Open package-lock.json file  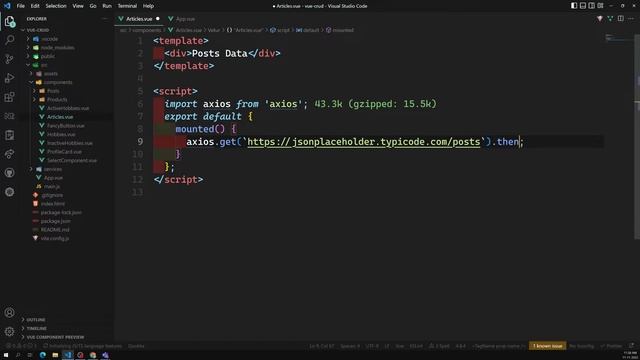61,212
